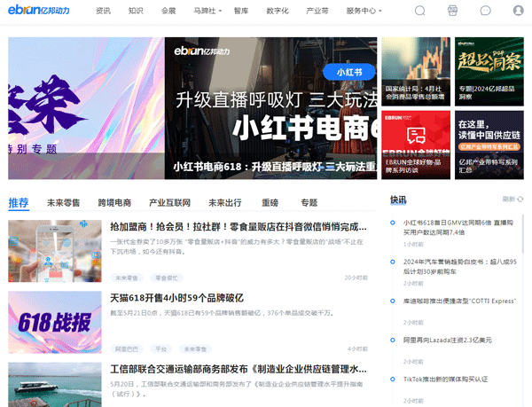Open the 超品洞察 专题 card
Image resolution: width=532 pixels, height=407 pixels.
click(489, 72)
